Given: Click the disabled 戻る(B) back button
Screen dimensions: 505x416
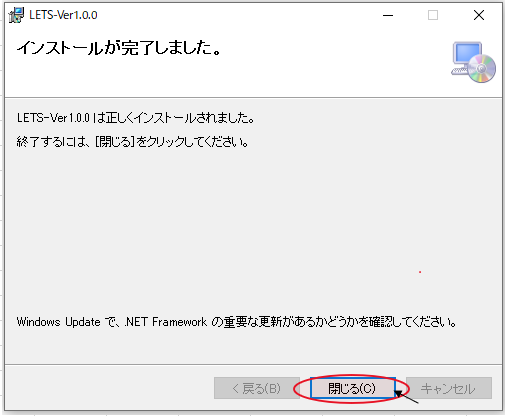Looking at the screenshot, I should (257, 388).
